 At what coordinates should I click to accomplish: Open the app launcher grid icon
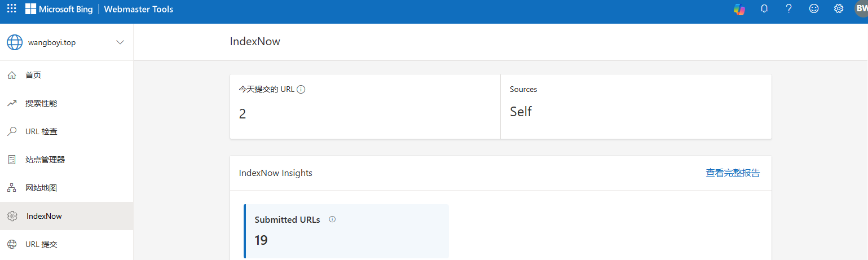[11, 9]
